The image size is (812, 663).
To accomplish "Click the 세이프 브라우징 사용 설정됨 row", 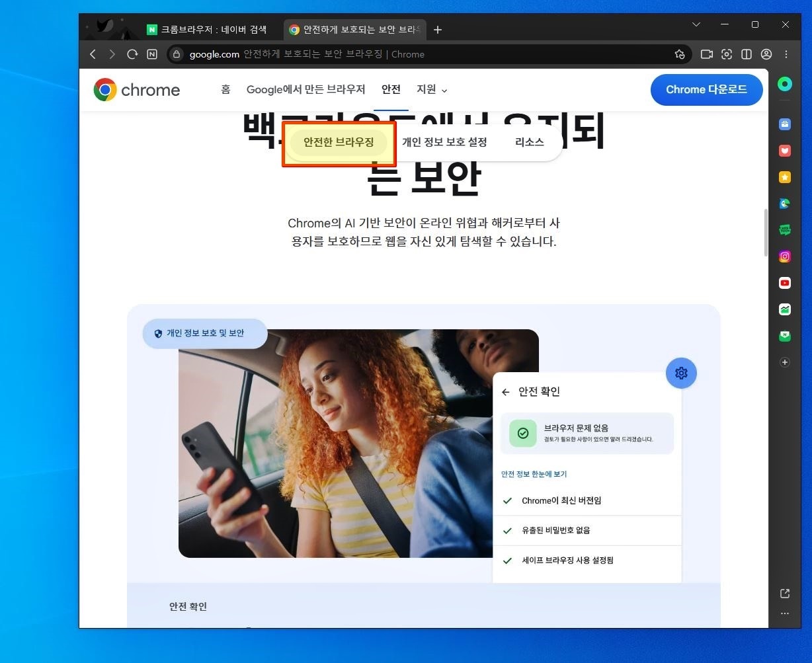I will coord(587,561).
